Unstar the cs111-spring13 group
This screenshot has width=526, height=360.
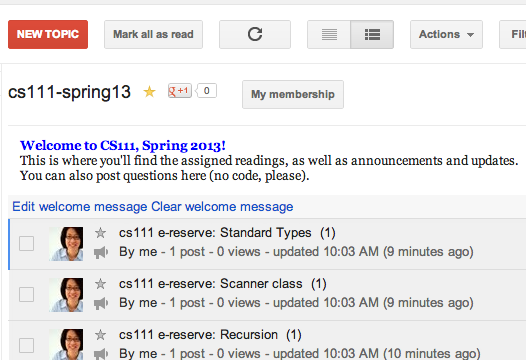point(149,92)
